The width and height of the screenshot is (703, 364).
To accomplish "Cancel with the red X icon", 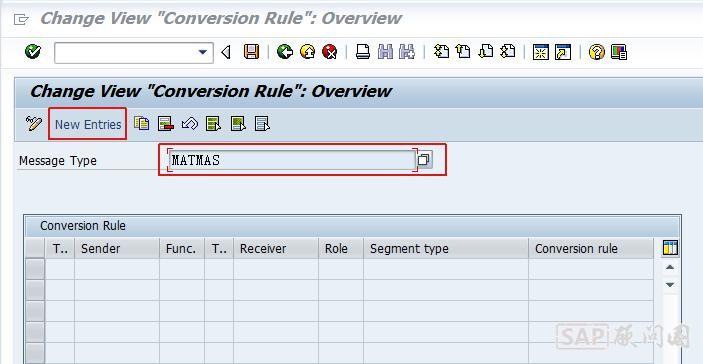I will (330, 52).
